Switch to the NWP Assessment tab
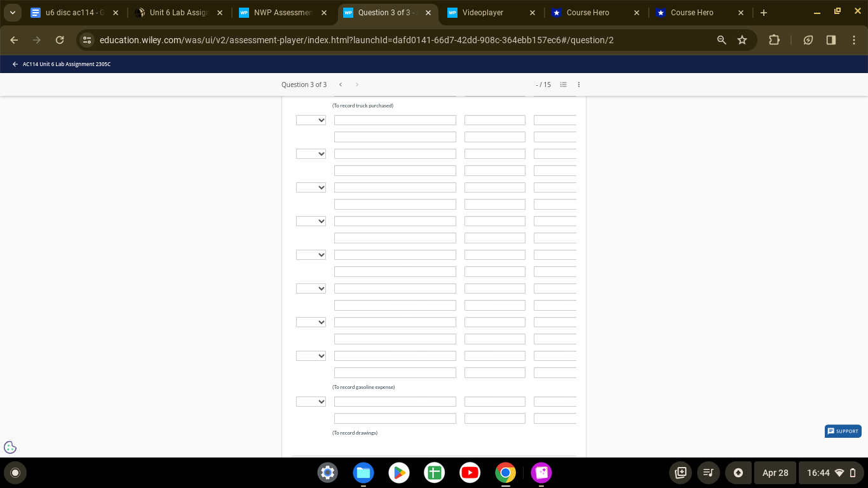 (283, 13)
